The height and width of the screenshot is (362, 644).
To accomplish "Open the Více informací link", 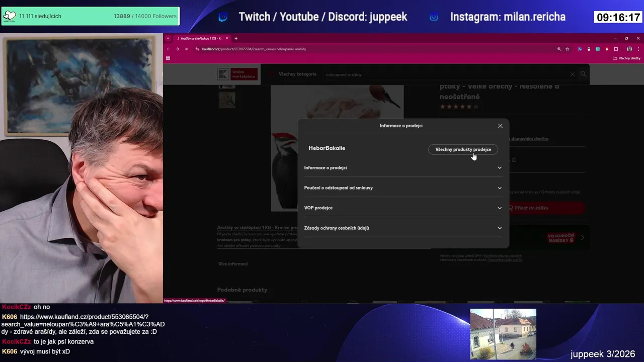I will (233, 264).
